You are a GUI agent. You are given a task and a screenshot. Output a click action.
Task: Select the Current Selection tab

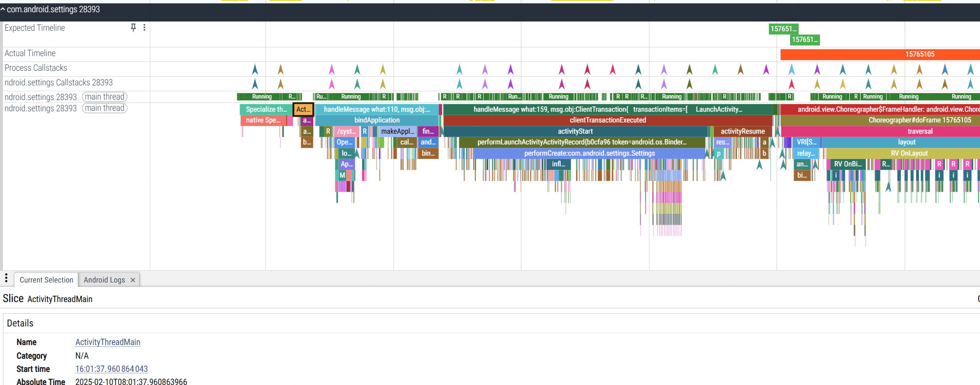(46, 280)
